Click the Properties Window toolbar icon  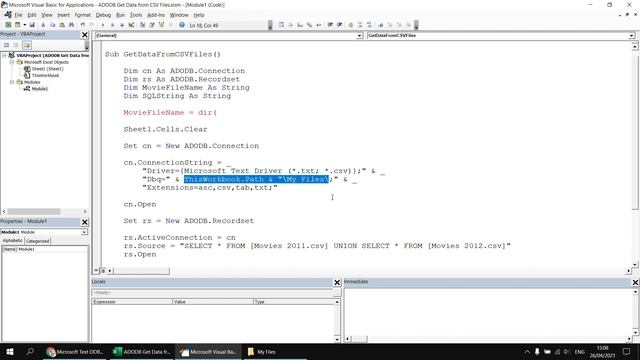click(x=152, y=25)
